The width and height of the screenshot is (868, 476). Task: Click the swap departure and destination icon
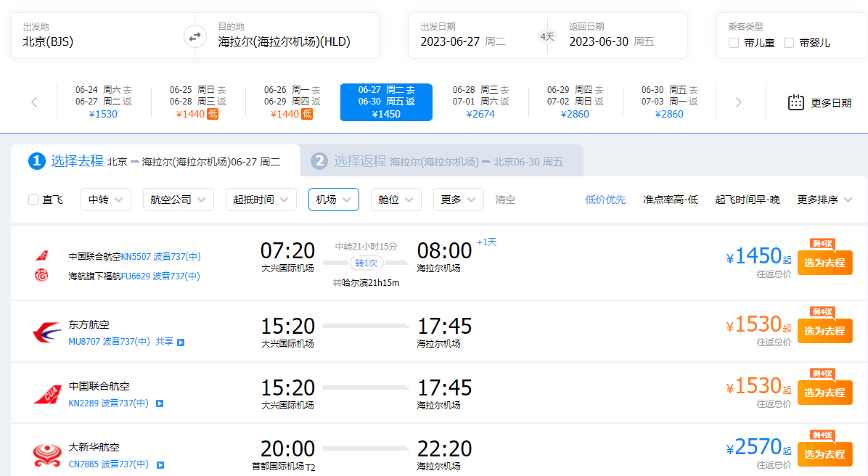195,36
